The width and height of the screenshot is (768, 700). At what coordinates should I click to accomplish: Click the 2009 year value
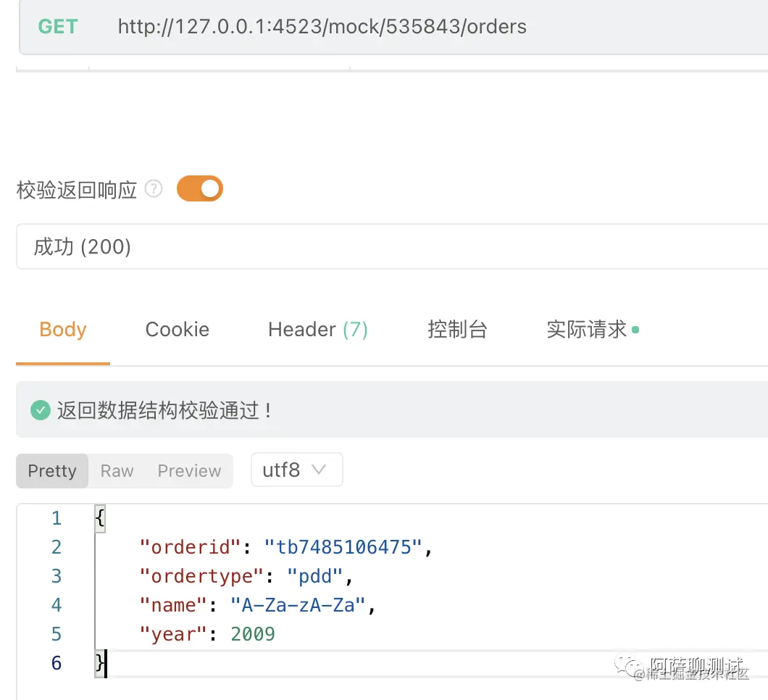253,634
